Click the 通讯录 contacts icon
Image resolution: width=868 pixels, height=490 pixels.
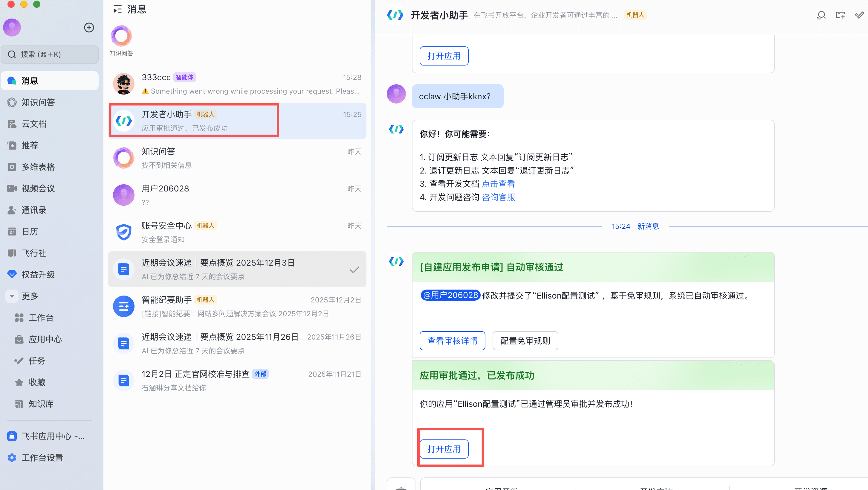click(12, 210)
